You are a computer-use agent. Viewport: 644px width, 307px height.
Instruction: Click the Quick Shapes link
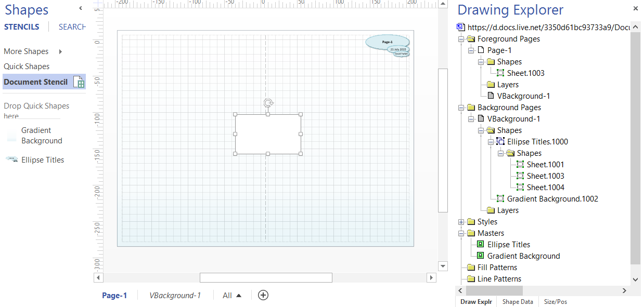(27, 66)
